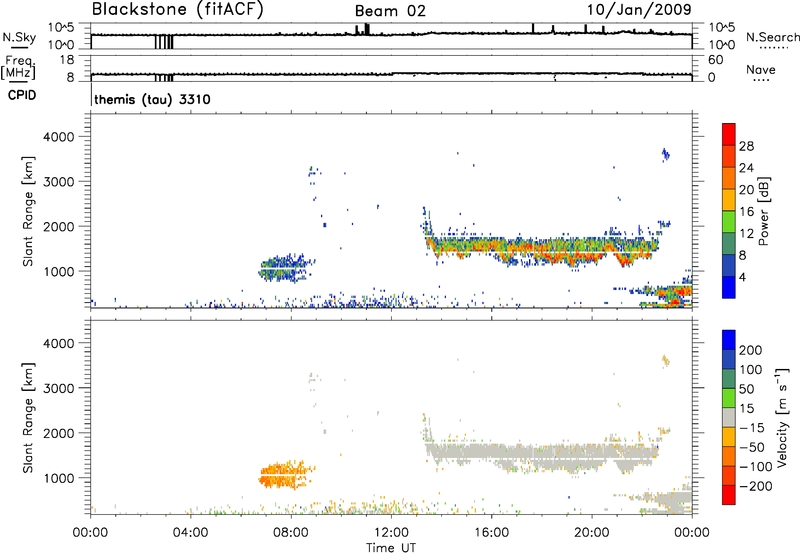This screenshot has width=800, height=554.
Task: Select the "themis (tau) 3310" text
Action: 152,99
